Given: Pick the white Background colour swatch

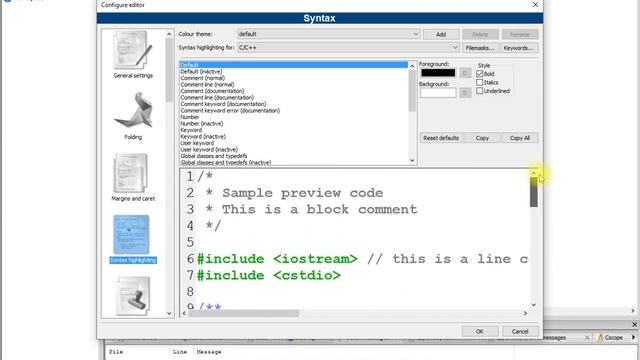Looking at the screenshot, I should pos(438,93).
